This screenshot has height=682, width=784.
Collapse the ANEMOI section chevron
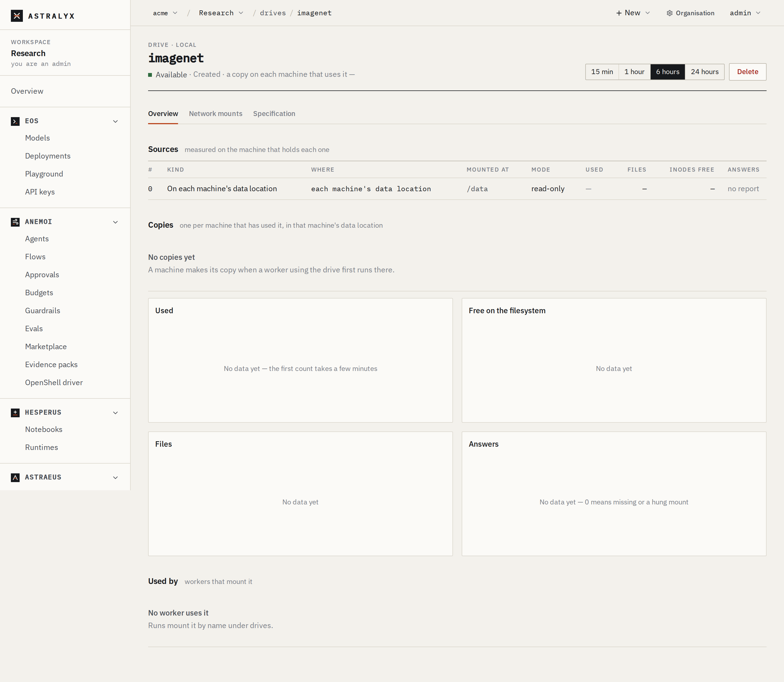[116, 222]
